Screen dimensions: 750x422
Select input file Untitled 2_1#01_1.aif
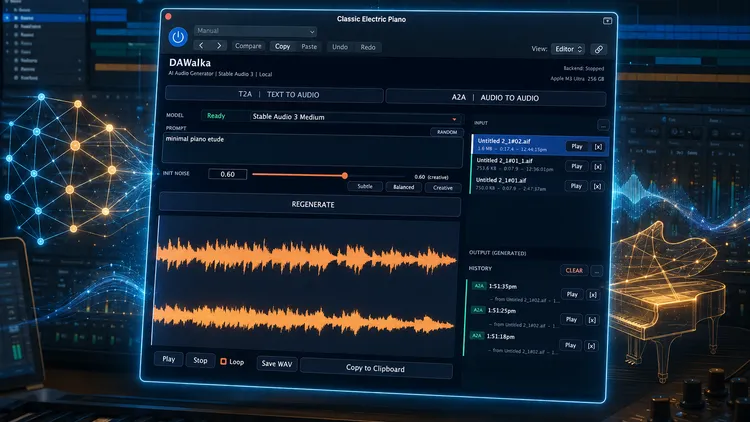point(517,165)
